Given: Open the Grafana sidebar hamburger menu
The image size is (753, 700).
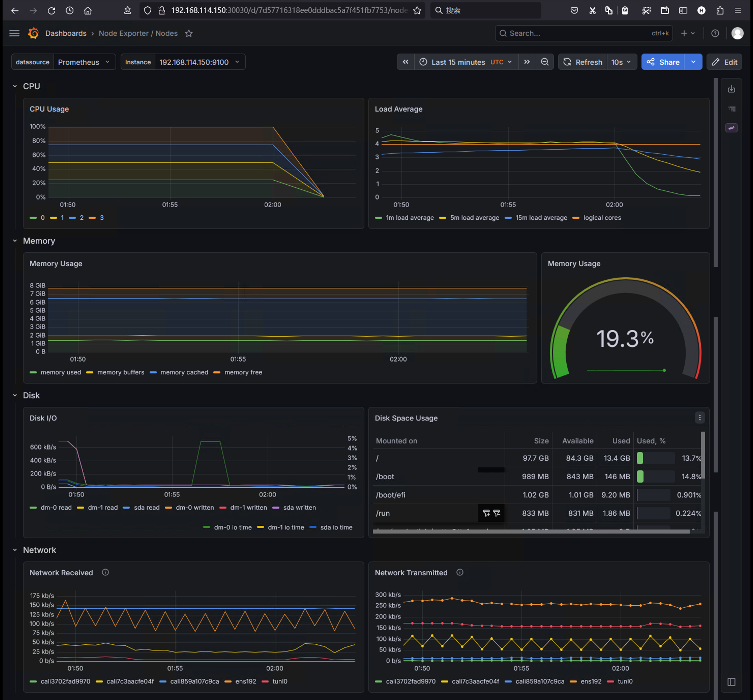Looking at the screenshot, I should pyautogui.click(x=14, y=33).
